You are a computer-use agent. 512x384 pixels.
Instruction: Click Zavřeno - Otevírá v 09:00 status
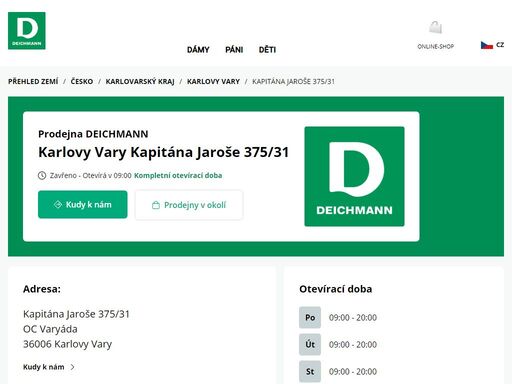[91, 175]
